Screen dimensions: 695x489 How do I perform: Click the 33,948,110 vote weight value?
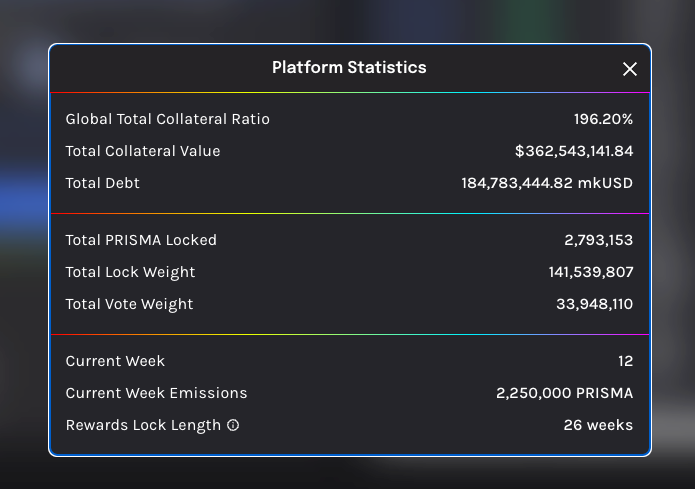point(594,304)
